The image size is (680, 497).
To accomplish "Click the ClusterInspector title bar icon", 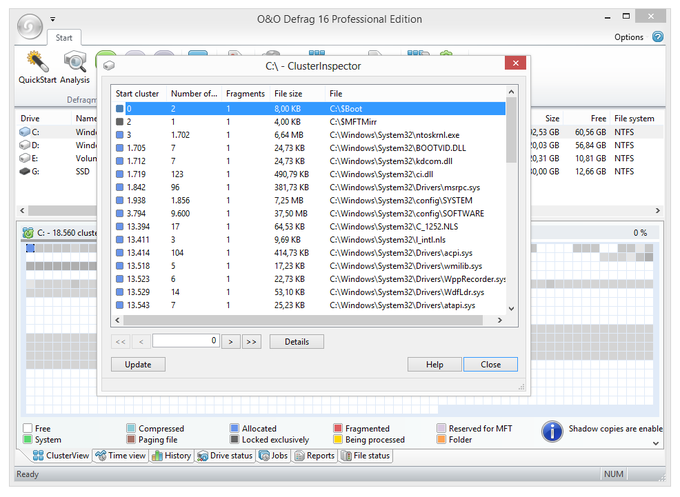I will coord(109,66).
